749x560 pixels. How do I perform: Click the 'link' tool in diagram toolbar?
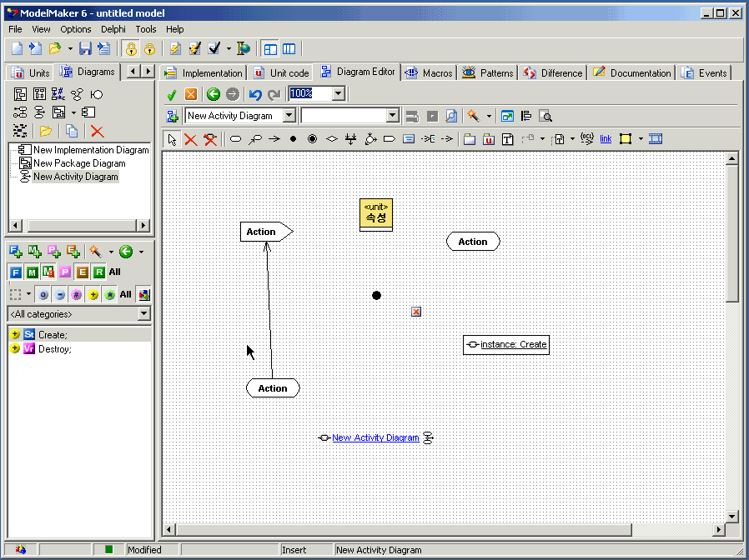606,139
